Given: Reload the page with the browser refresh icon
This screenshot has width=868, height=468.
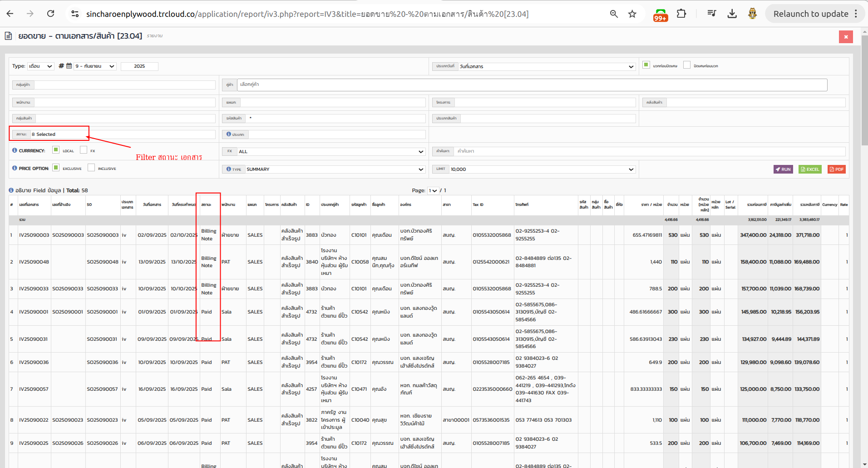Looking at the screenshot, I should (51, 14).
